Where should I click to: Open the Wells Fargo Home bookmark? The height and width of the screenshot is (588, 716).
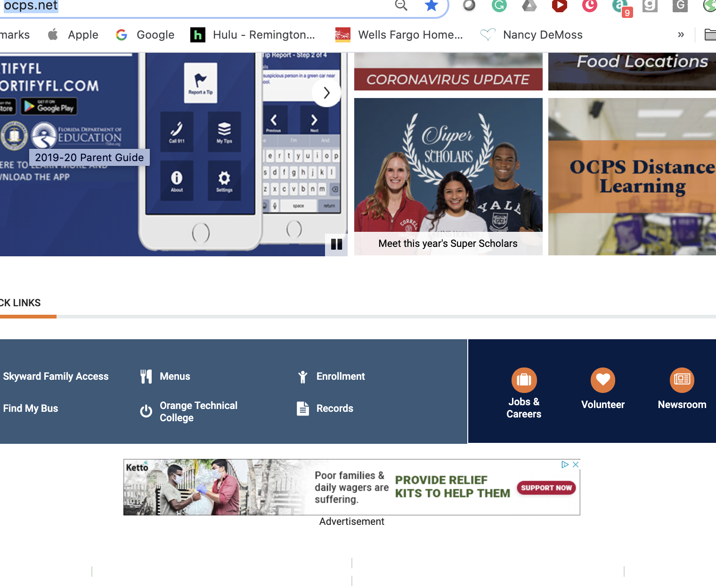pos(399,35)
